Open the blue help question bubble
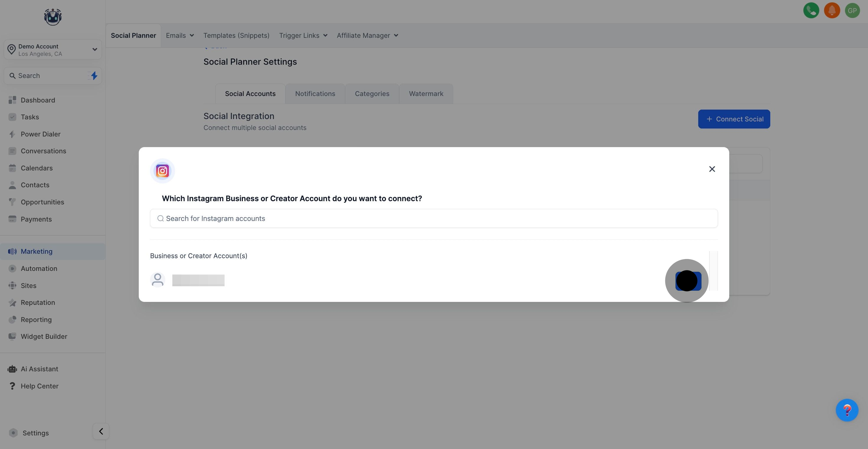 point(847,410)
